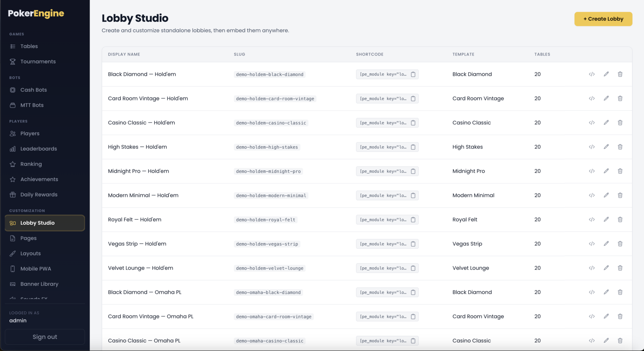The image size is (644, 351).
Task: Show embed code for Card Room Vintage Omaha PL
Action: (592, 316)
